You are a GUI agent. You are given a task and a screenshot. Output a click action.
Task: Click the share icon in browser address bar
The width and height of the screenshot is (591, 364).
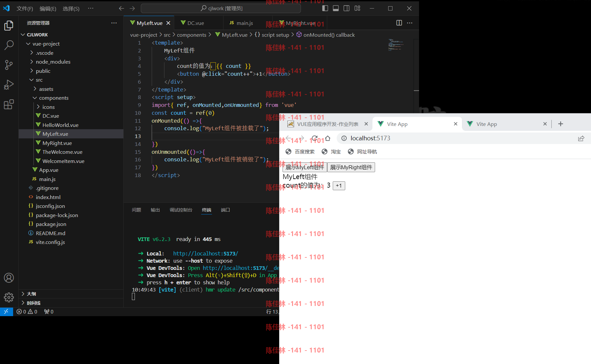pyautogui.click(x=581, y=138)
